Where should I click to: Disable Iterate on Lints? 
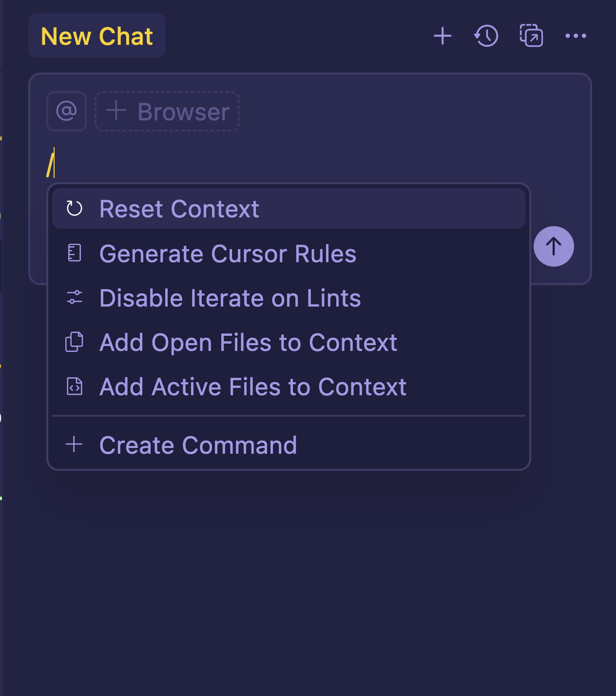[x=230, y=298]
